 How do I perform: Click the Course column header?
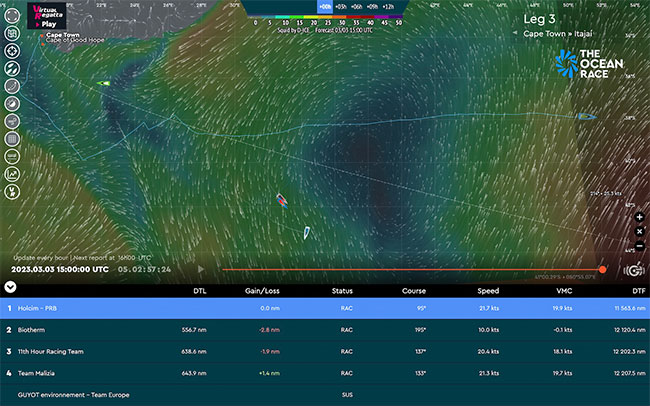click(x=414, y=291)
